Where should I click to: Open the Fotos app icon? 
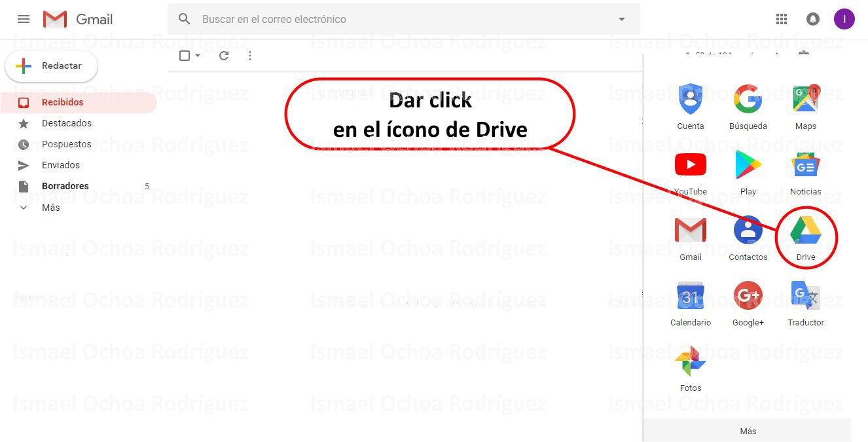coord(691,361)
